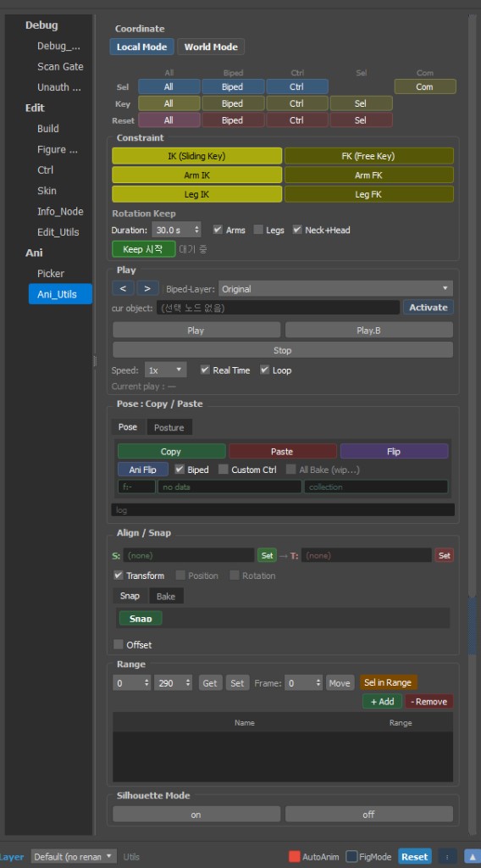Screen dimensions: 481x868
Task: Click the next biped layer arrow button
Action: pyautogui.click(x=147, y=288)
